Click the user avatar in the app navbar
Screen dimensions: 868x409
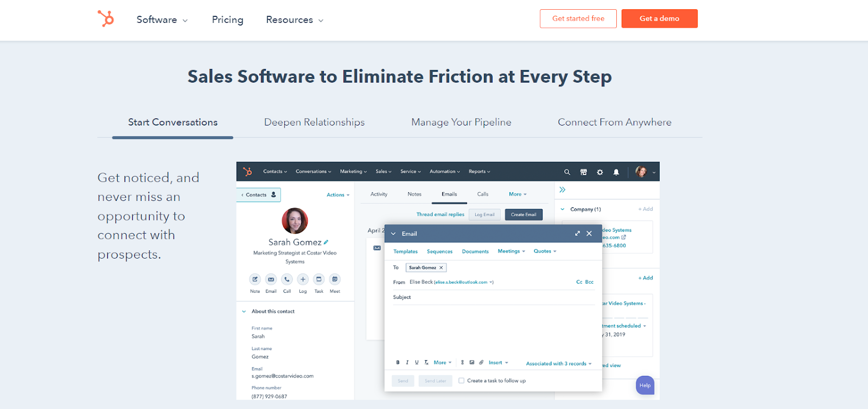(641, 172)
